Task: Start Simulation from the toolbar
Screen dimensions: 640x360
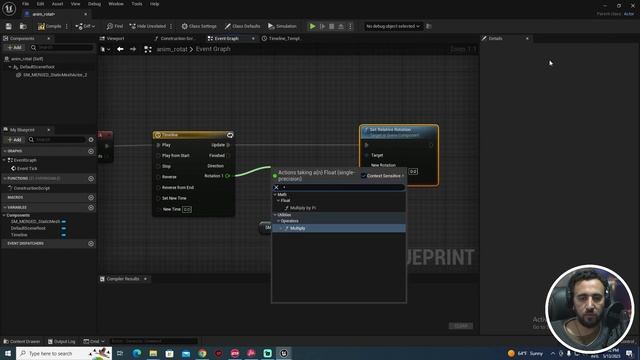Action: [282, 26]
